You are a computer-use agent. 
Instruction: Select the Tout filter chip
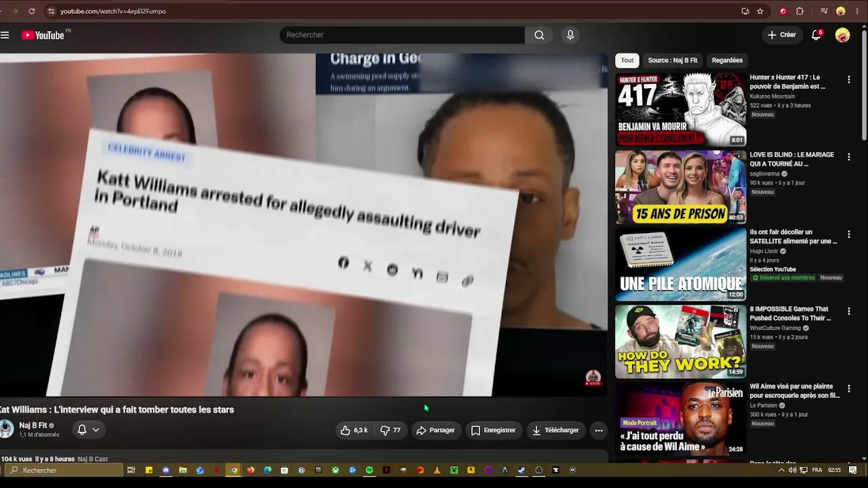click(x=627, y=60)
